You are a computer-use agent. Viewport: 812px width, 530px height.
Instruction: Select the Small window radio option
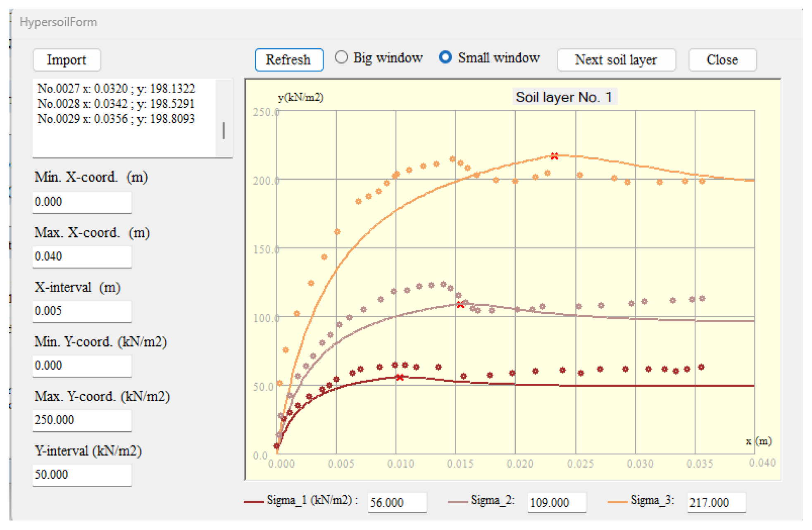pos(445,57)
